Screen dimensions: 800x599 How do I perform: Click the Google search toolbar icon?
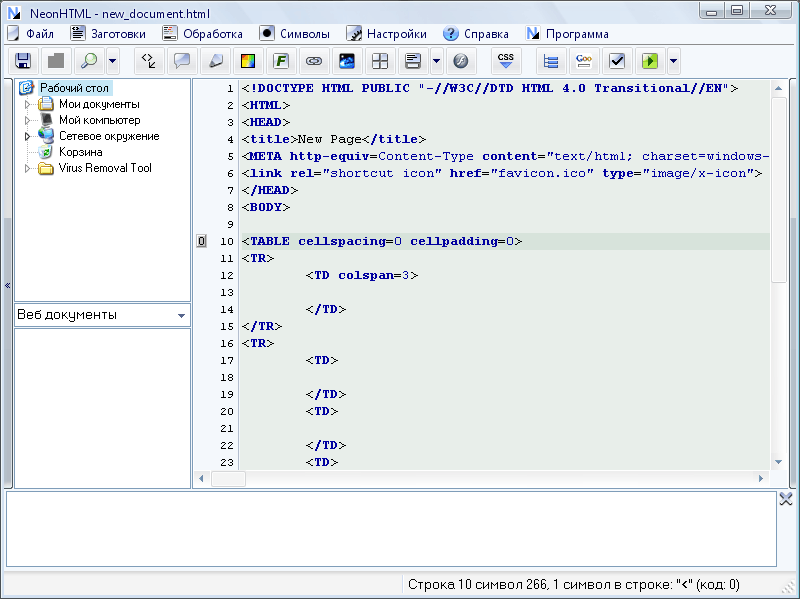tap(584, 61)
